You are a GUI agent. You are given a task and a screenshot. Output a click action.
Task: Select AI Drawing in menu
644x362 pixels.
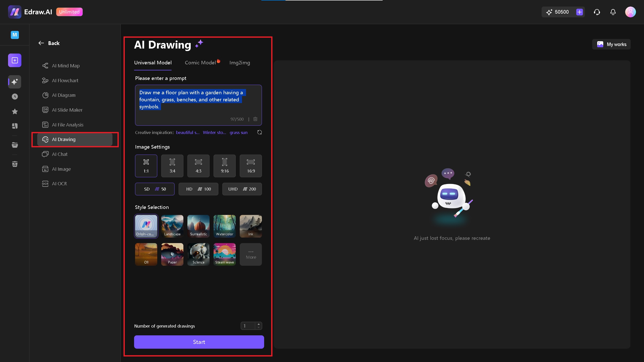point(75,140)
